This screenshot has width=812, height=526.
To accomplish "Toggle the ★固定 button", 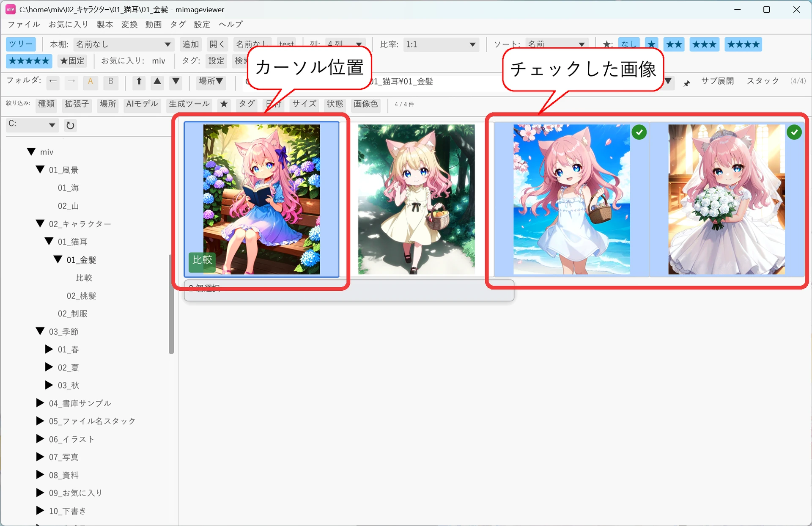I will point(72,61).
